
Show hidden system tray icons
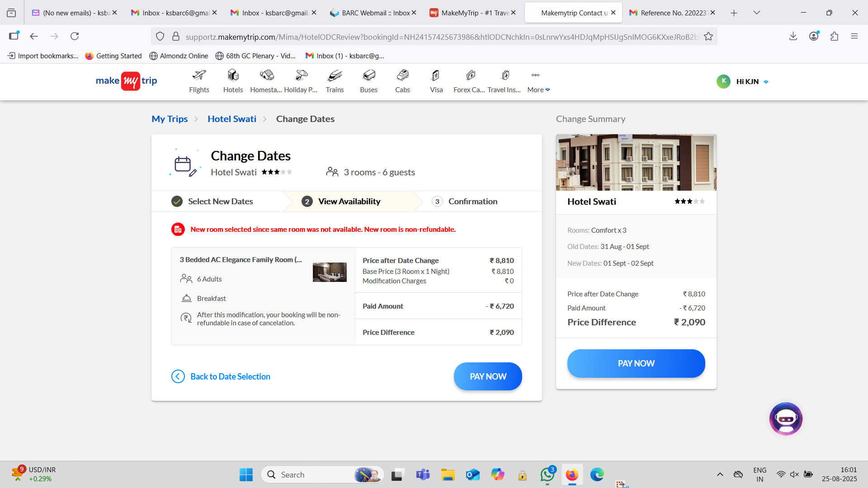click(720, 474)
